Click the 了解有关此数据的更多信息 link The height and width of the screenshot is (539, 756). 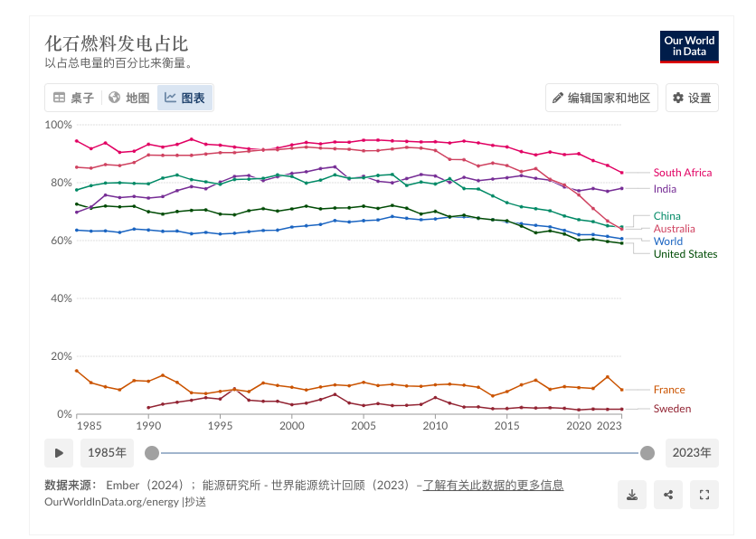[x=493, y=486]
